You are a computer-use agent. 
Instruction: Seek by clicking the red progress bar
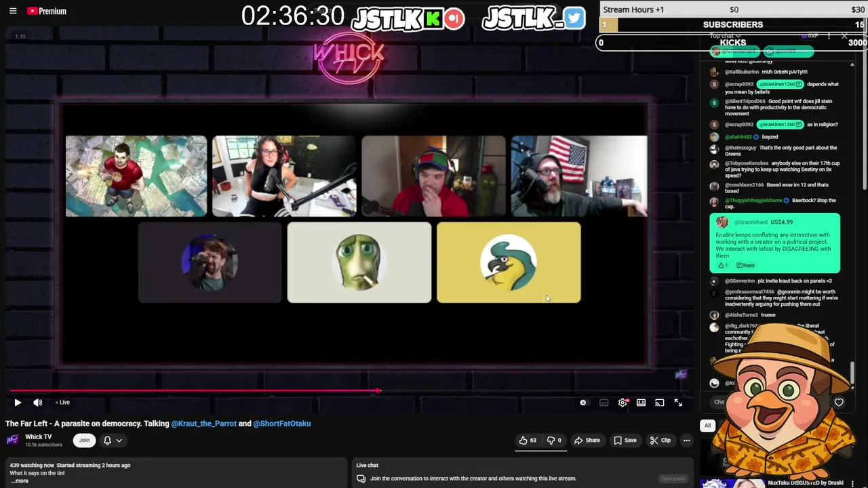click(193, 391)
